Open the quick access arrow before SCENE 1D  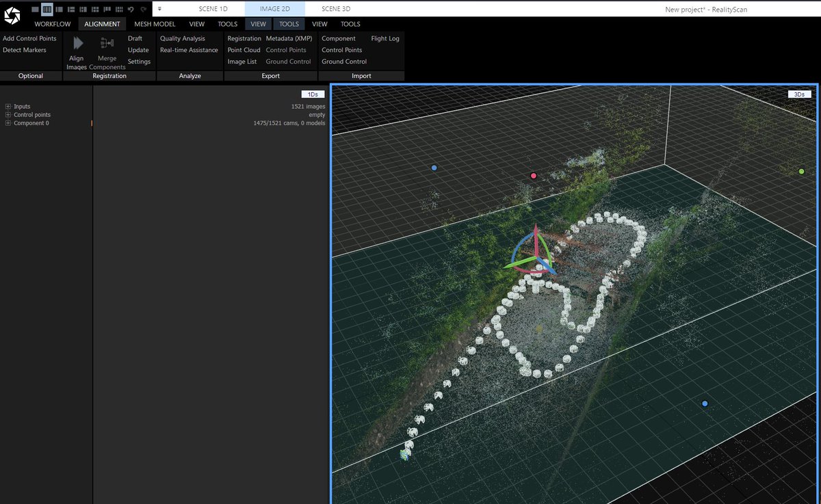(159, 9)
